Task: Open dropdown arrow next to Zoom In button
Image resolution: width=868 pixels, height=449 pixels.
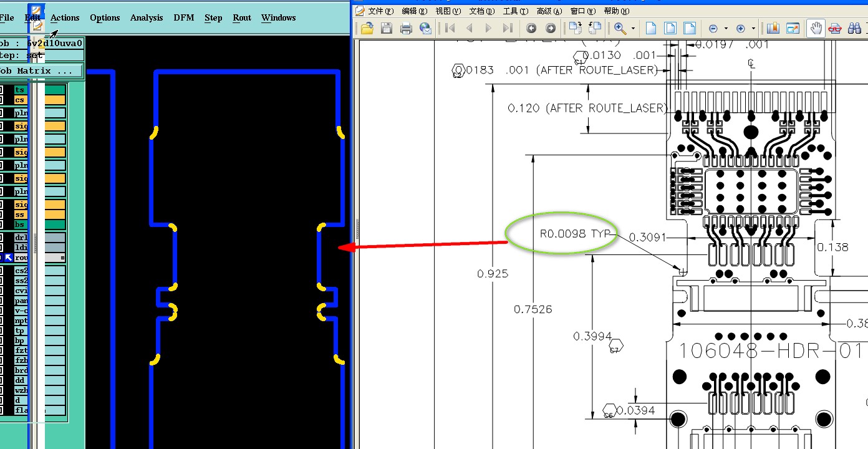Action: coord(753,29)
